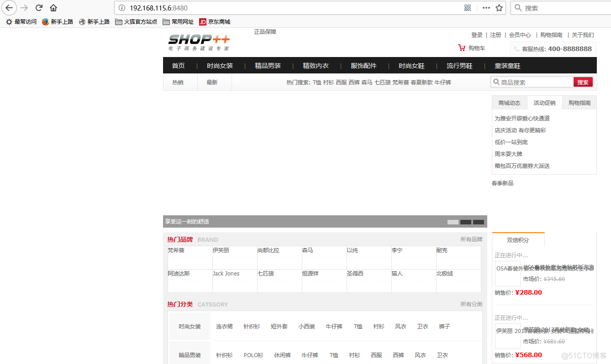Viewport: 611px width, 364px height.
Task: Click the SHOP++ logo
Action: [x=199, y=42]
